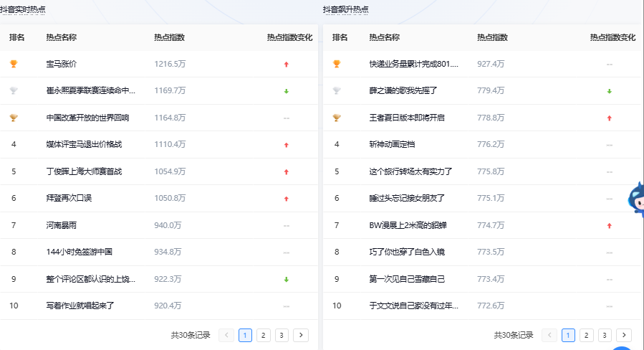This screenshot has width=644, height=350.
Task: Click the bronze trophy icon beside 王者夏日版本即将开启
Action: pyautogui.click(x=337, y=118)
